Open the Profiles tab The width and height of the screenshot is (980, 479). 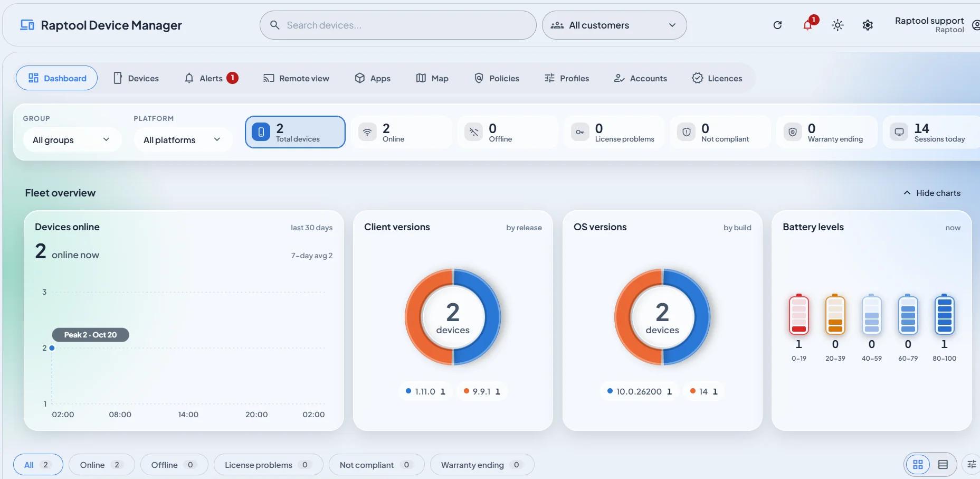567,78
